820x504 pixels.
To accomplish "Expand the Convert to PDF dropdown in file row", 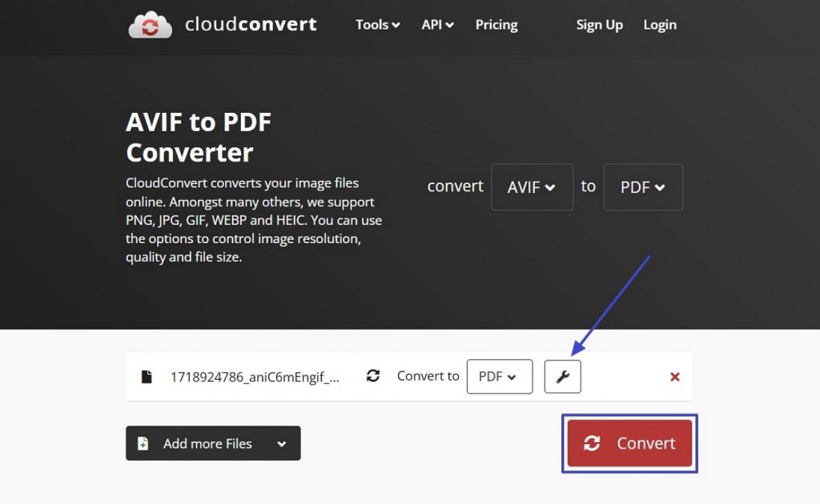I will (499, 376).
